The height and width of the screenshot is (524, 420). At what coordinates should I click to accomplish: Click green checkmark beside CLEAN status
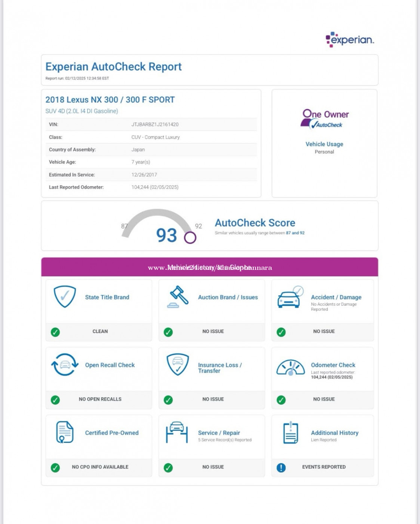55,332
